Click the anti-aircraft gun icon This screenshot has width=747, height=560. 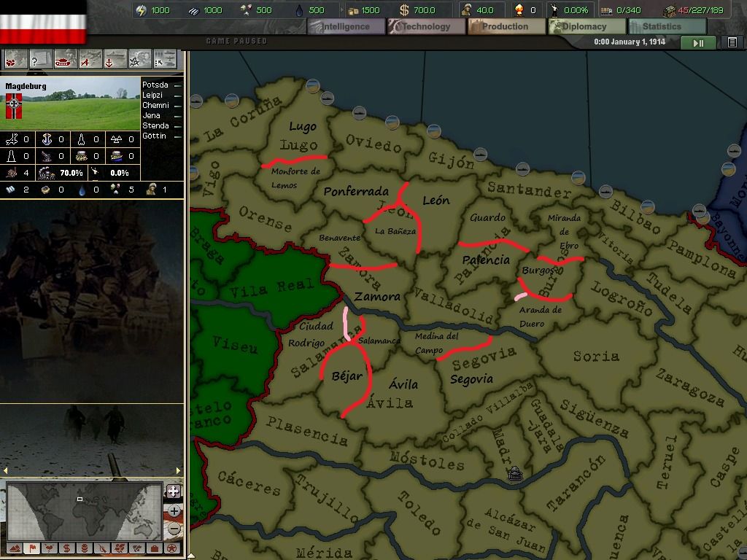(47, 156)
